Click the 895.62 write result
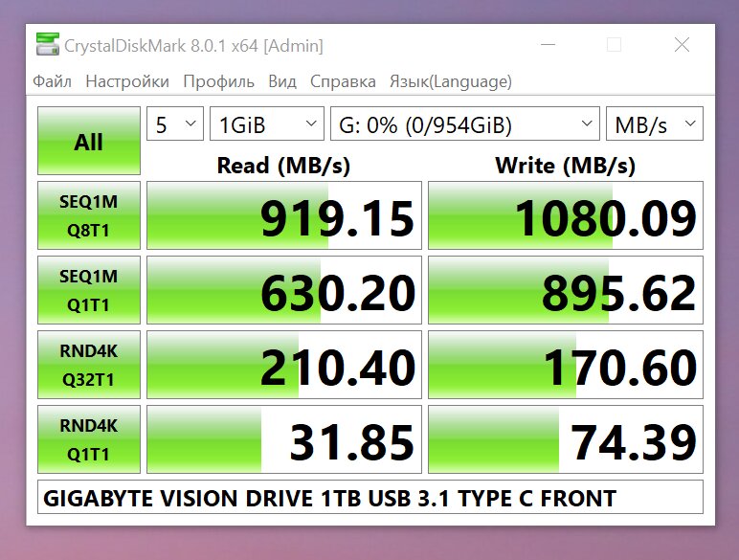 [x=566, y=290]
